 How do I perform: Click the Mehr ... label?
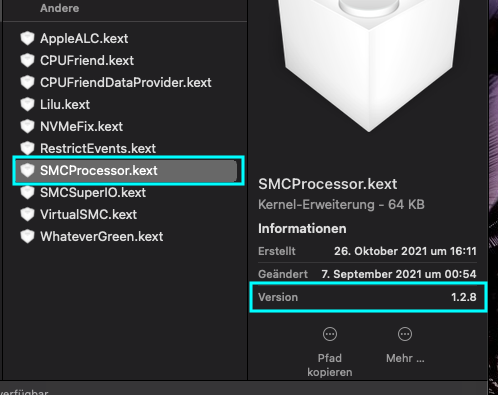(405, 358)
